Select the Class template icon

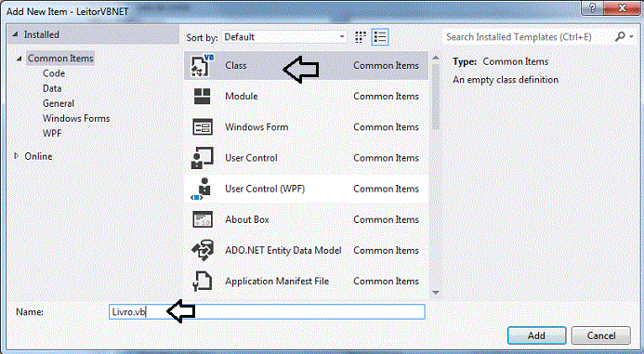tap(202, 66)
